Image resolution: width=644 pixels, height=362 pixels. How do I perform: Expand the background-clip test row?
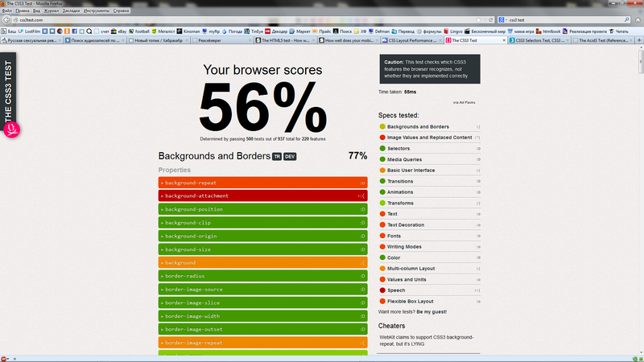pyautogui.click(x=263, y=223)
